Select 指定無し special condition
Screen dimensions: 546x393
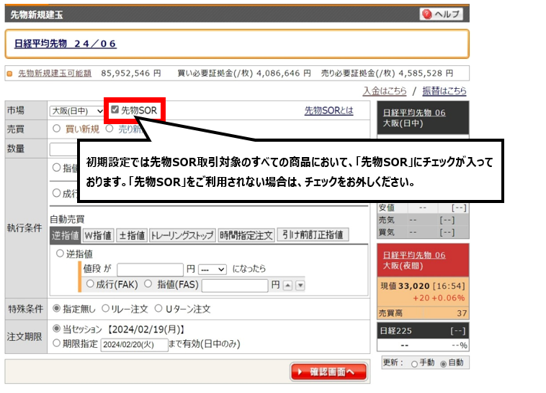click(56, 308)
